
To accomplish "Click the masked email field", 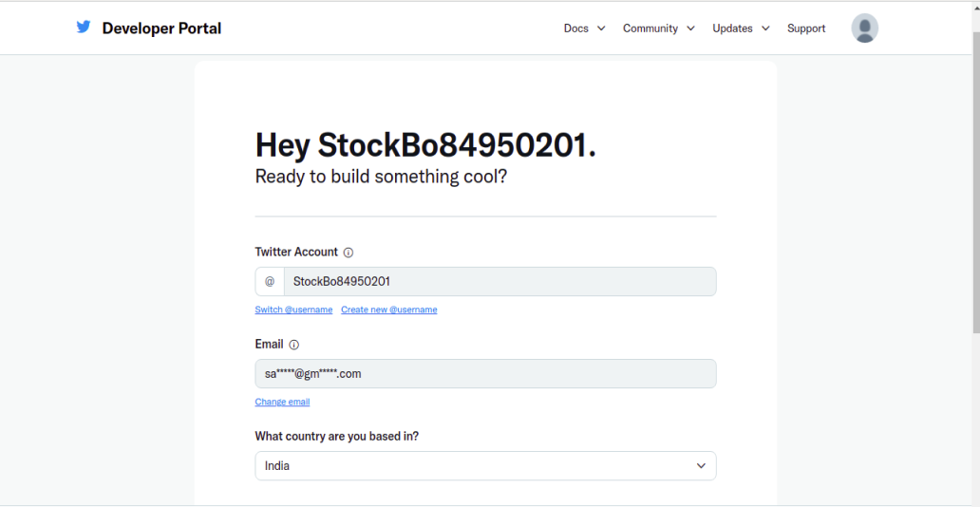I will 485,374.
